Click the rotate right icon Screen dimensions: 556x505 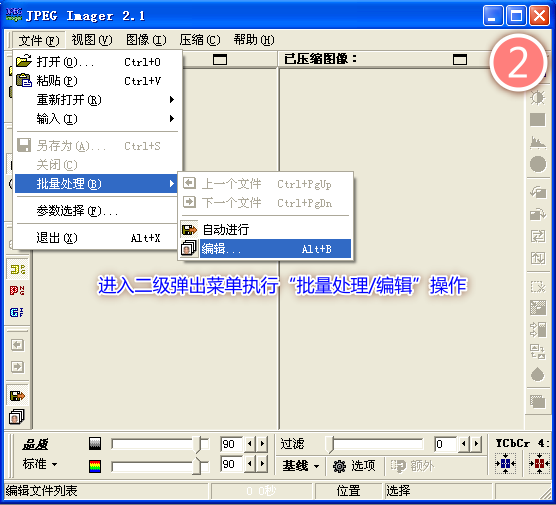(x=538, y=214)
